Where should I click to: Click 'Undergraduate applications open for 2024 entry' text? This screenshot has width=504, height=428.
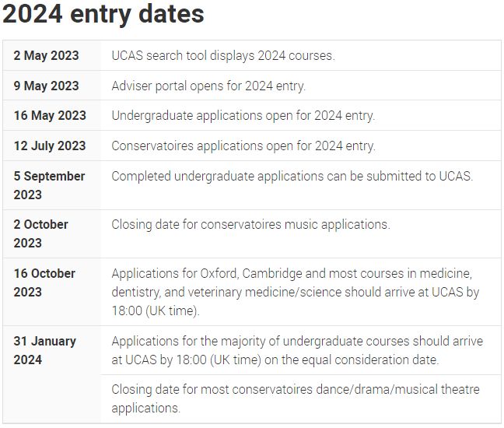click(x=243, y=116)
